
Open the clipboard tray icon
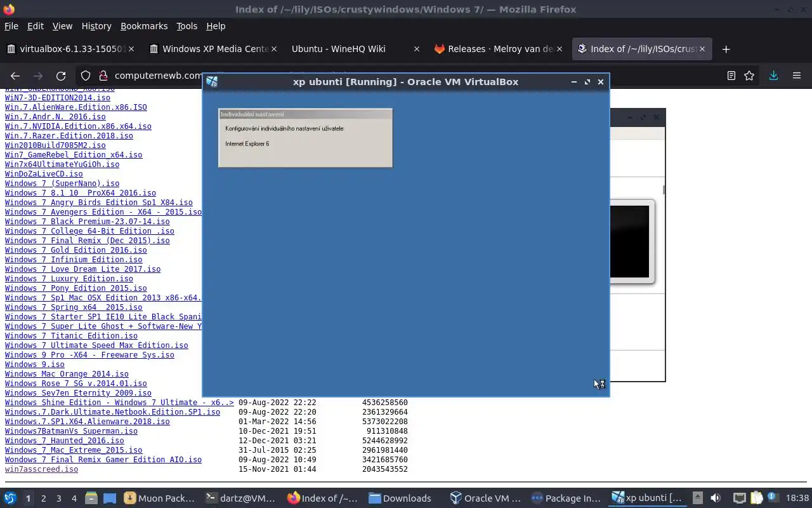point(756,498)
